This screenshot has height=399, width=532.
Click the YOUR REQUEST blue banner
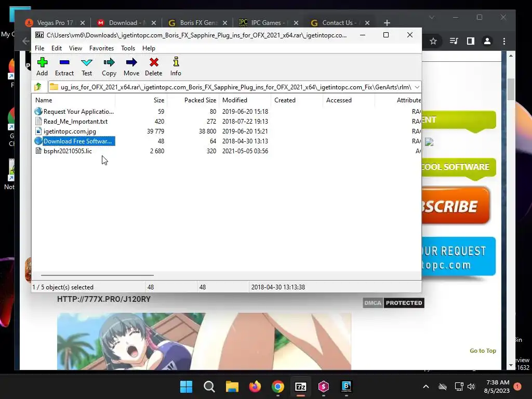pos(458,257)
